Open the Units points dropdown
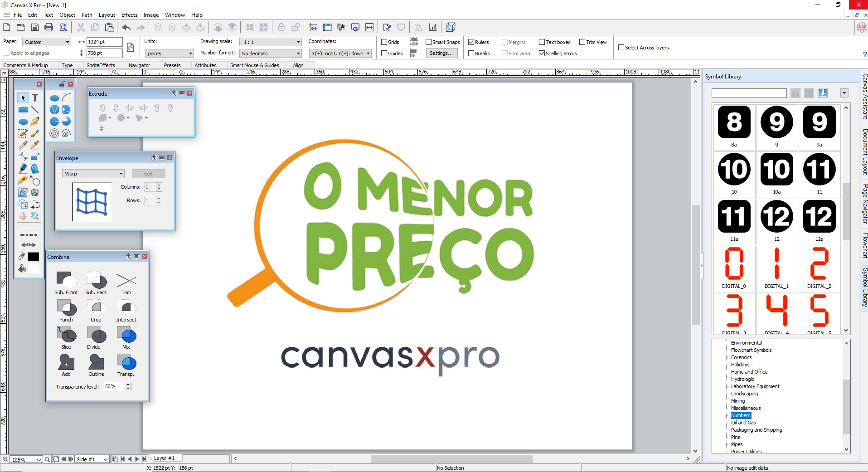The height and width of the screenshot is (472, 868). point(169,54)
